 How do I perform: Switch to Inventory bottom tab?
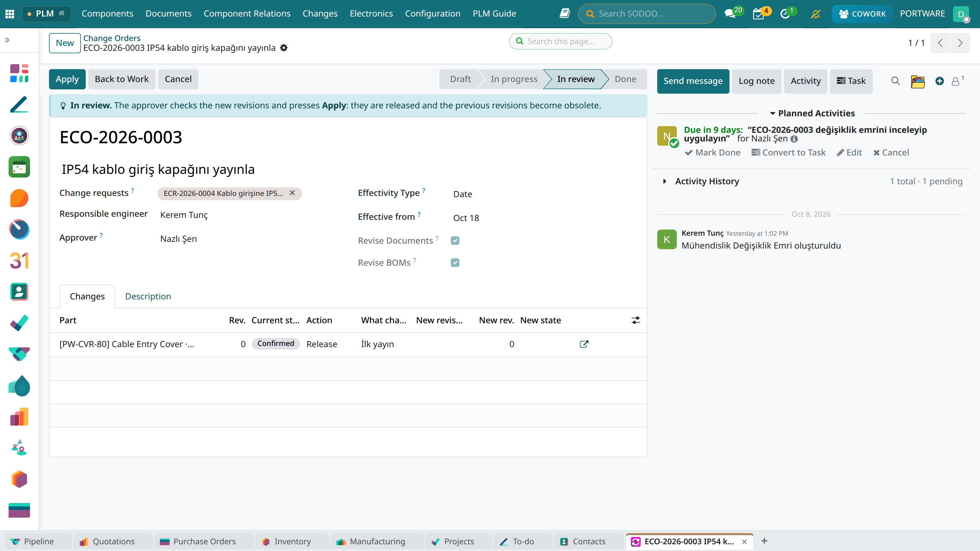pos(292,541)
